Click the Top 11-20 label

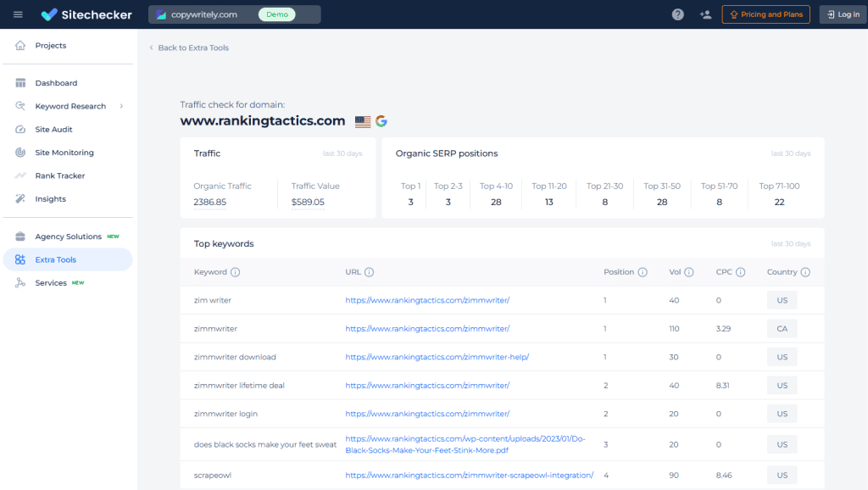pos(549,186)
